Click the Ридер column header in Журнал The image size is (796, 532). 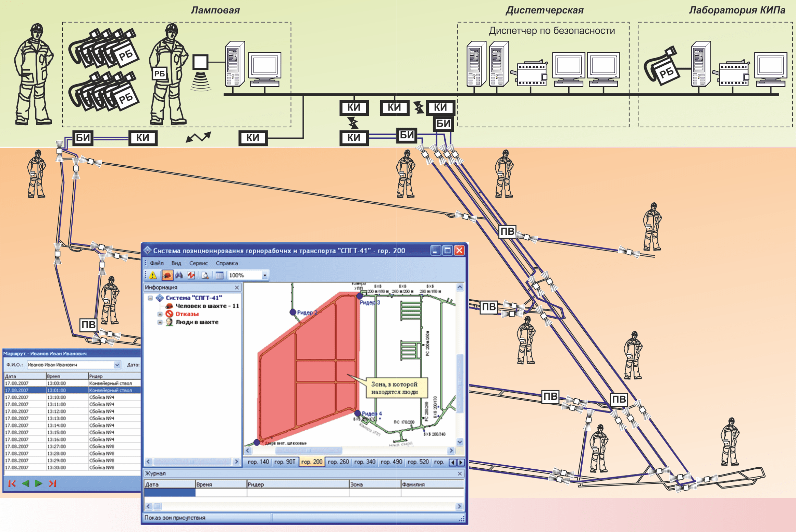point(298,484)
